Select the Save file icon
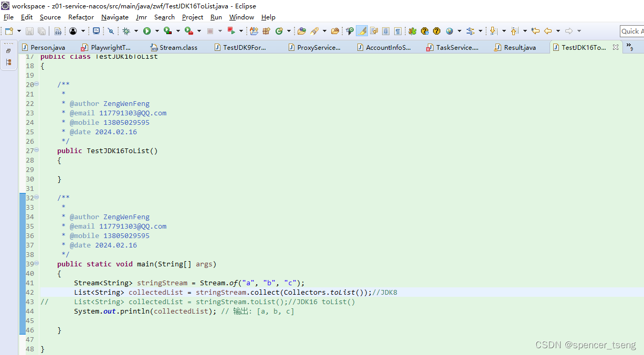Screen dimensions: 644x355 coord(29,30)
